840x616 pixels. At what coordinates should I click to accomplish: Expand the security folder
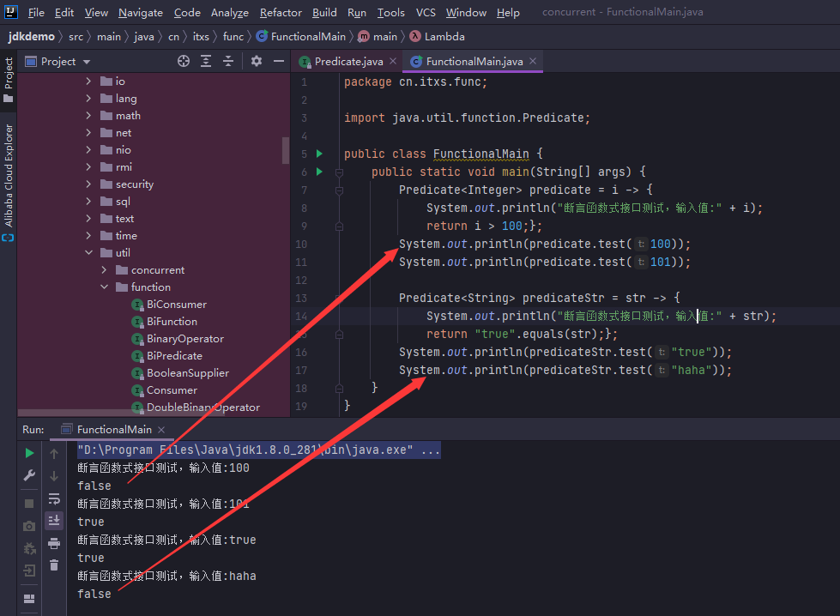(x=89, y=184)
